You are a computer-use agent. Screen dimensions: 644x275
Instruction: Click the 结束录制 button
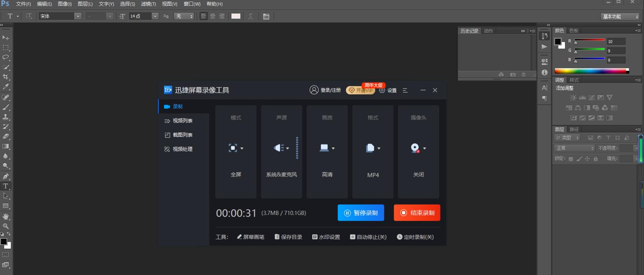(x=417, y=213)
